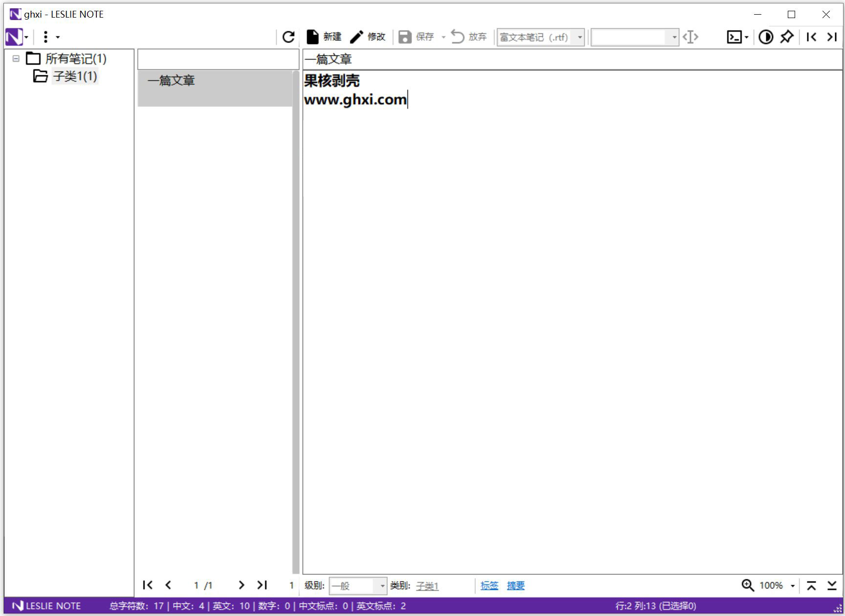Click the magnifier zoom icon at bottom

[747, 585]
